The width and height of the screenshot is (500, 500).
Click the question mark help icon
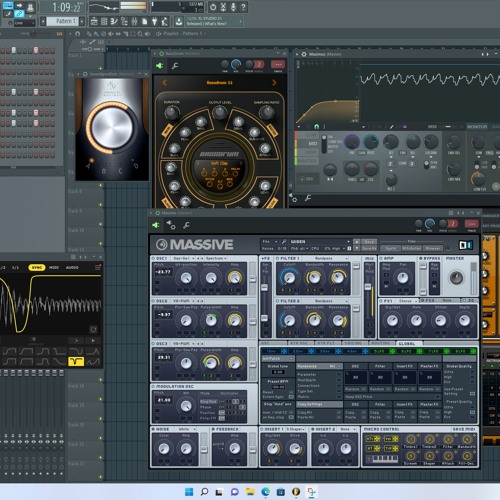click(244, 7)
